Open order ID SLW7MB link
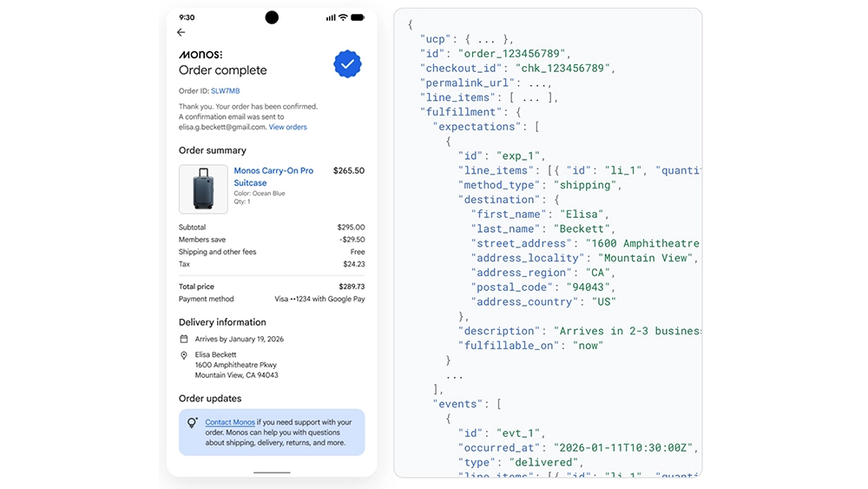The image size is (868, 489). 226,91
